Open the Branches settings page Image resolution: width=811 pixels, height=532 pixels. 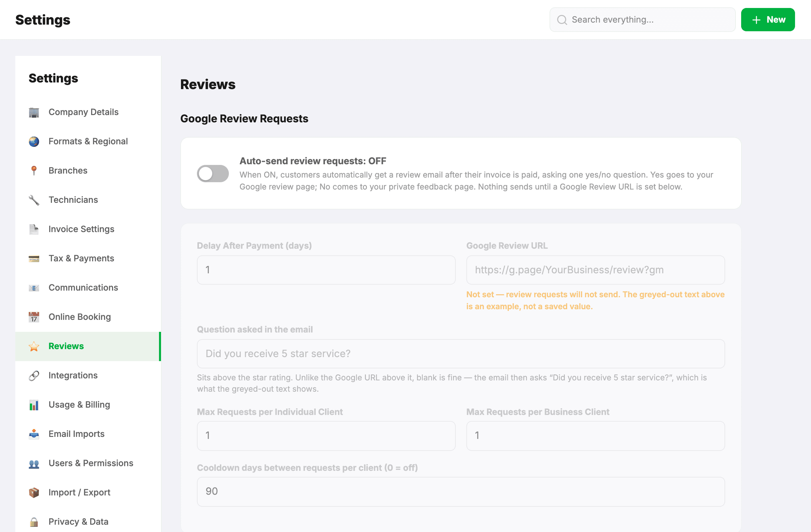point(88,171)
